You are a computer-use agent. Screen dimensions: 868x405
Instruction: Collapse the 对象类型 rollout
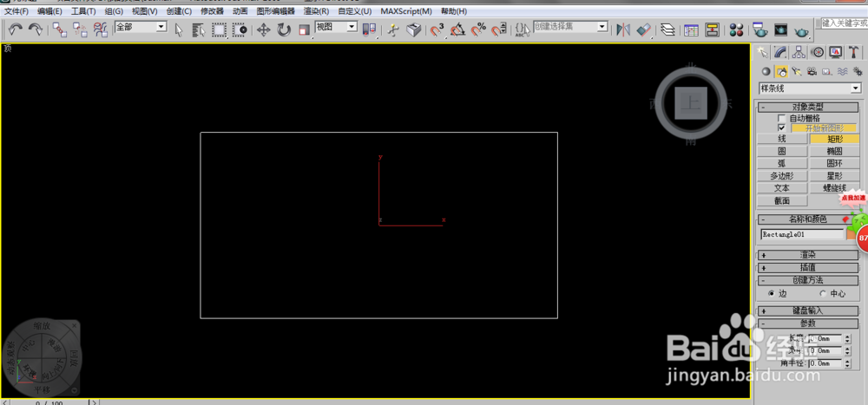[807, 108]
